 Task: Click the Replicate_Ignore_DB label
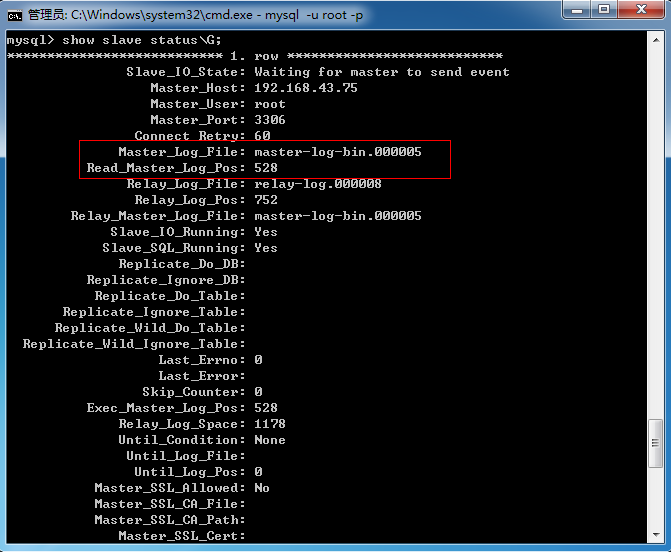166,280
